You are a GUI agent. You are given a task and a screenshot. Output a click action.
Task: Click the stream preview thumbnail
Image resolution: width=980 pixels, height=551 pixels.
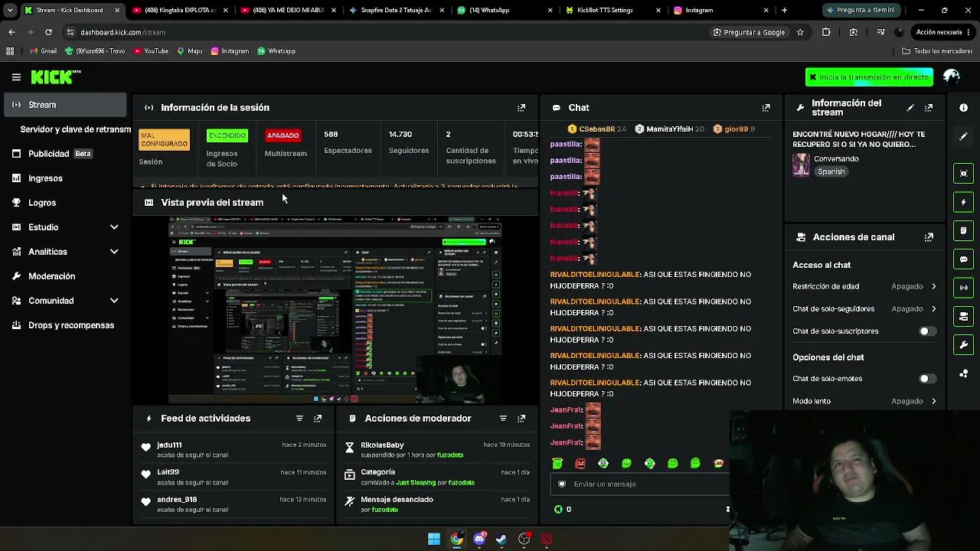pyautogui.click(x=335, y=310)
